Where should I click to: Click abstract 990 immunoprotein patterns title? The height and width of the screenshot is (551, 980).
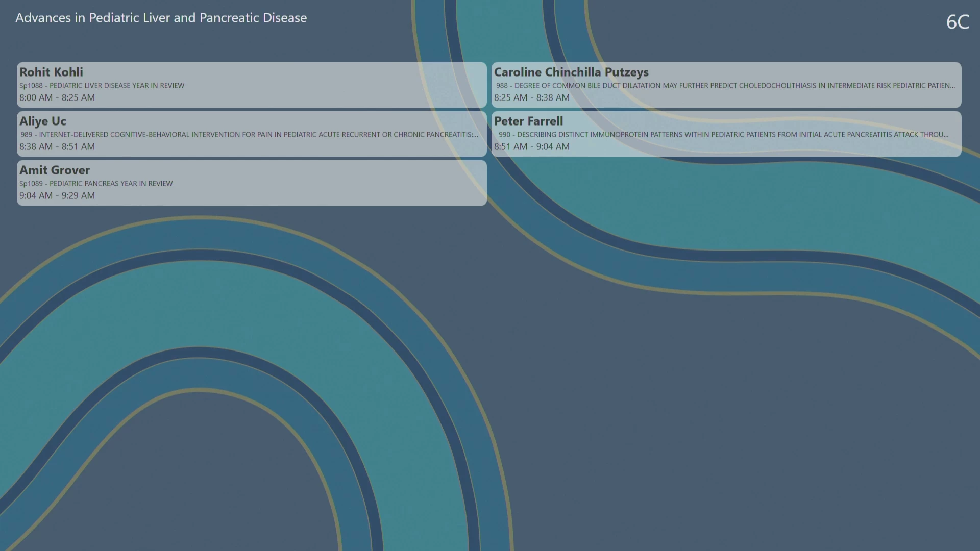pos(723,135)
